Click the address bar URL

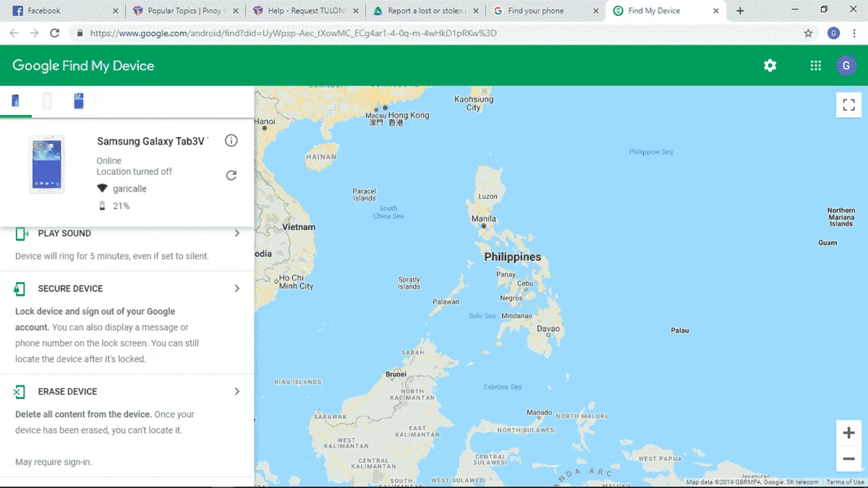(293, 33)
